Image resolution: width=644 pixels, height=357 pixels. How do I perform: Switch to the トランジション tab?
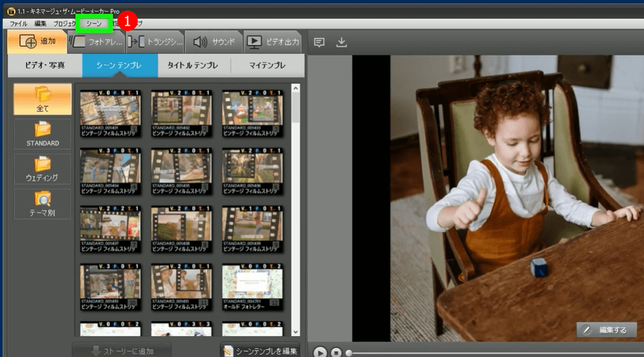(x=156, y=42)
